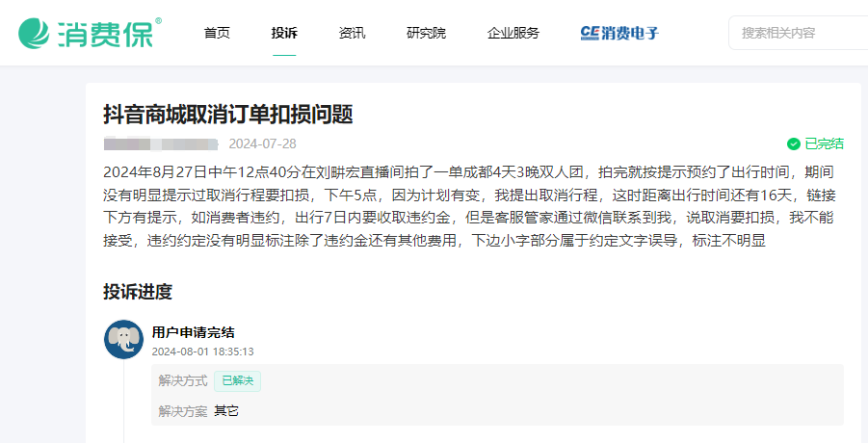Click the 用户申请完结 progress entry
The width and height of the screenshot is (868, 443).
point(194,332)
